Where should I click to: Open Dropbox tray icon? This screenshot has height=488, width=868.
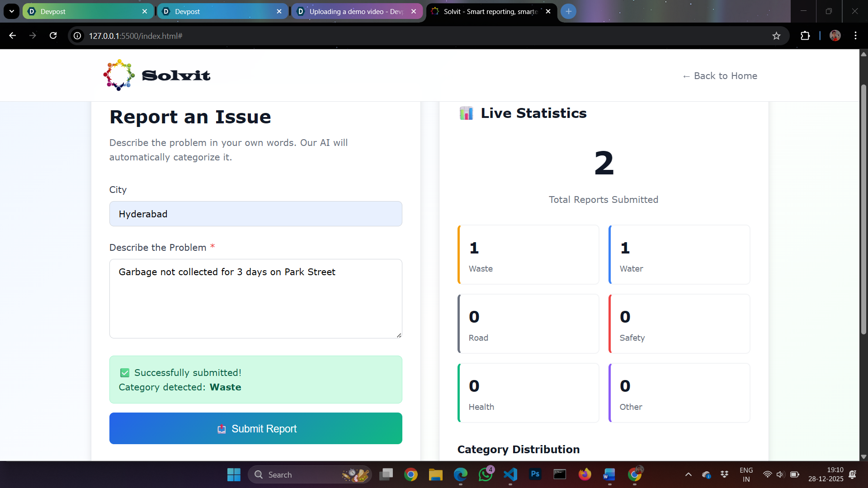tap(725, 474)
